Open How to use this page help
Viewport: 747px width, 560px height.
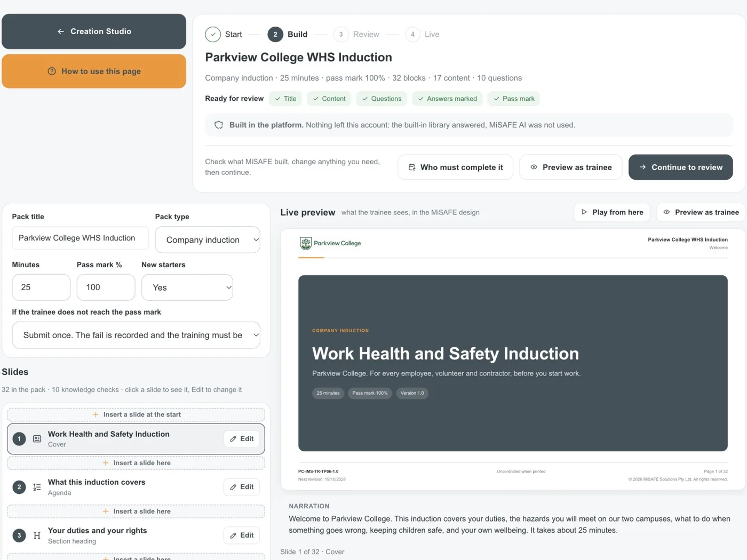point(94,71)
